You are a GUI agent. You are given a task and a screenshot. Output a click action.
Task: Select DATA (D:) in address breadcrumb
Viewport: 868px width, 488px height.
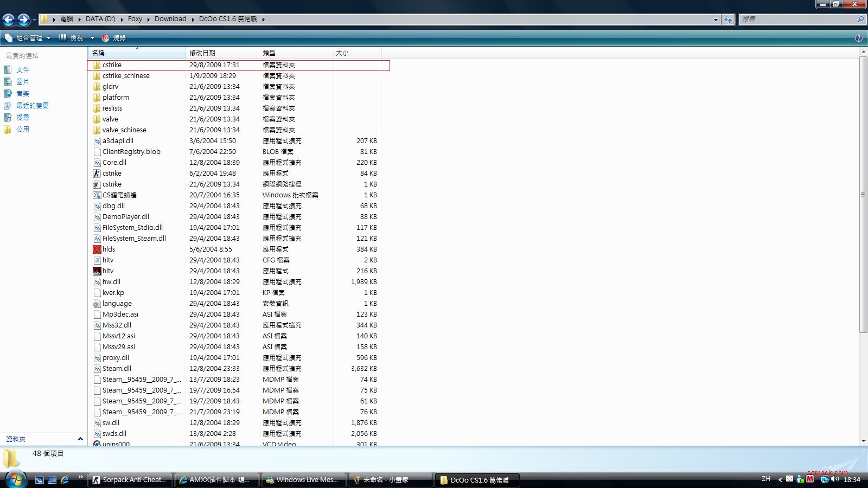[x=100, y=19]
